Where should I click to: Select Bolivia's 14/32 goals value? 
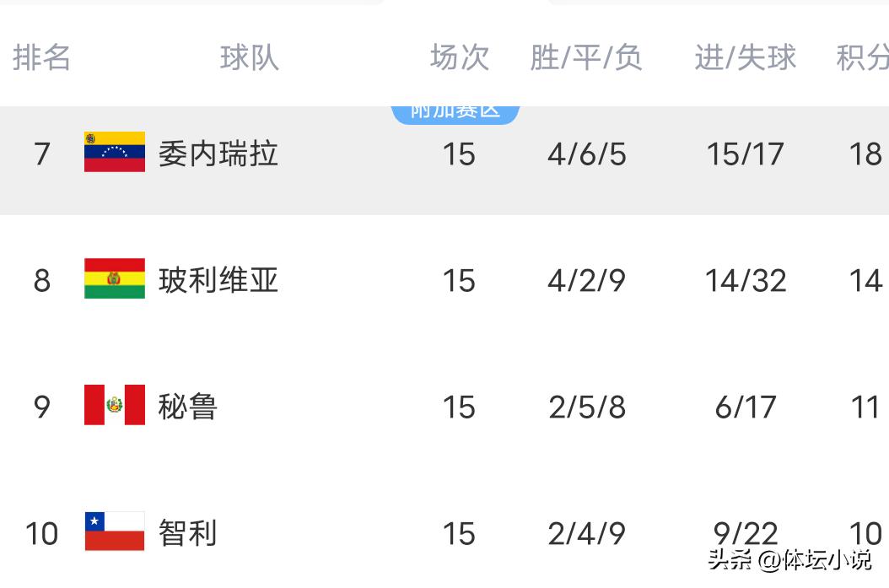[x=746, y=281]
